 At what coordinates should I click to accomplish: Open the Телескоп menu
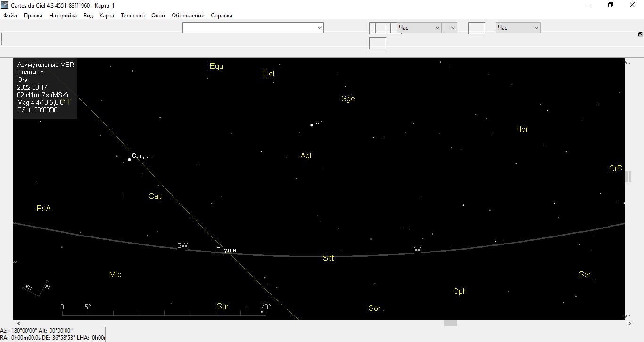tap(132, 16)
